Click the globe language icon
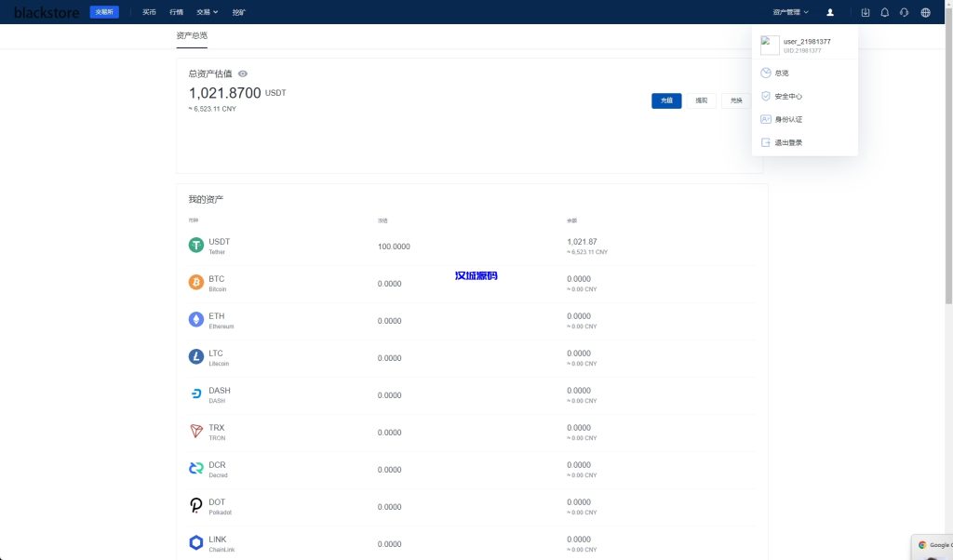The image size is (953, 560). (x=925, y=12)
